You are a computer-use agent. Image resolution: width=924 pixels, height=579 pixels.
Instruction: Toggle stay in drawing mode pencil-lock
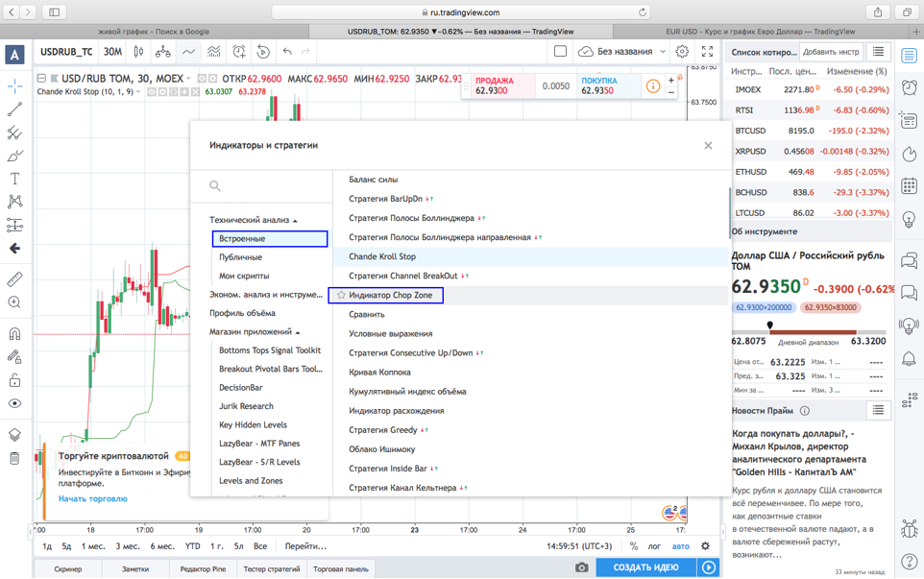pos(14,356)
